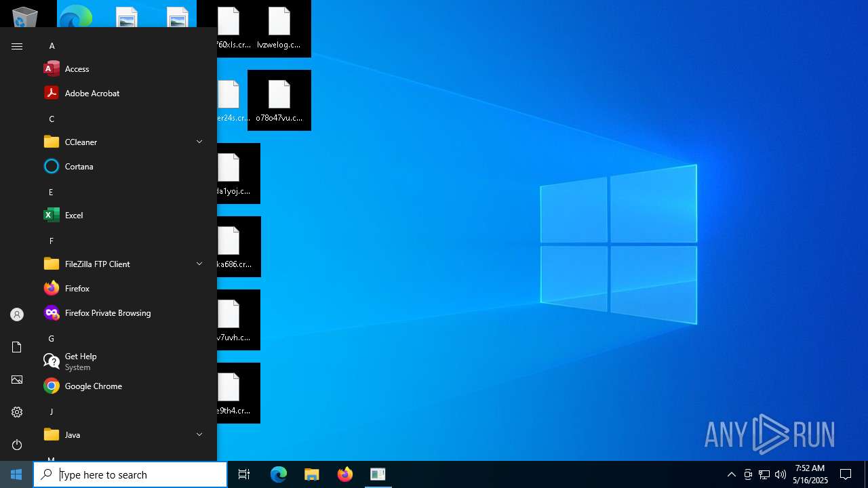The image size is (868, 488).
Task: Expand the FileZilla FTP Client chevron
Action: (199, 264)
